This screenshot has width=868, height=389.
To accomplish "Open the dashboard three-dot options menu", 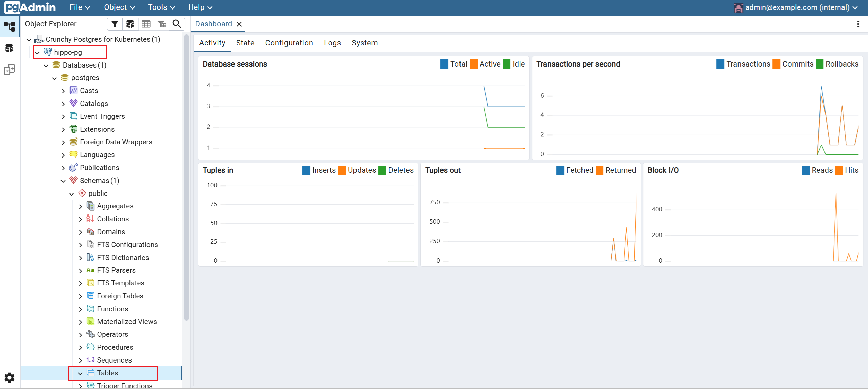I will tap(858, 24).
